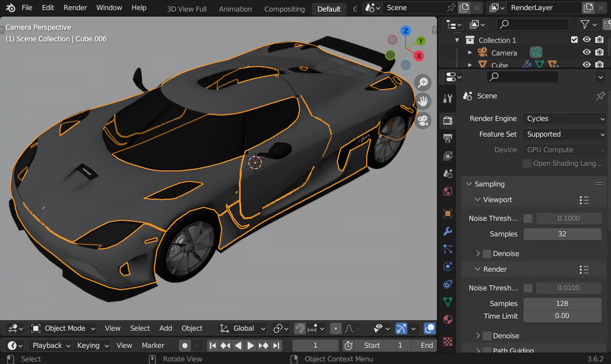
Task: Open the Output properties tab
Action: (x=448, y=138)
